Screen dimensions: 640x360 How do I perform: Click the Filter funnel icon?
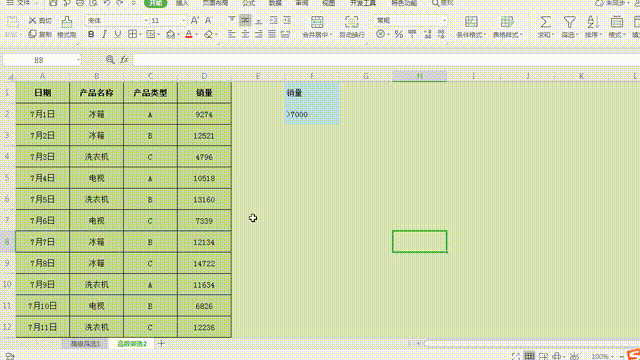point(569,22)
